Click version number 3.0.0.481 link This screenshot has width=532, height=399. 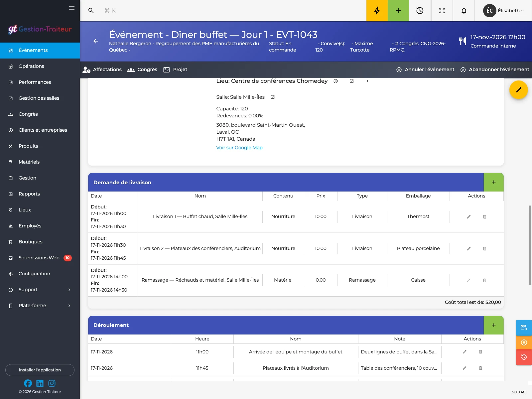[x=519, y=392]
